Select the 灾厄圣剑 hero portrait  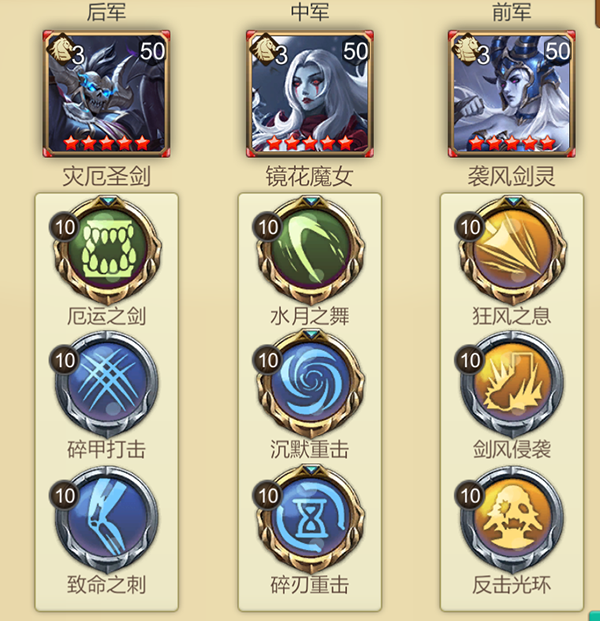click(x=107, y=93)
